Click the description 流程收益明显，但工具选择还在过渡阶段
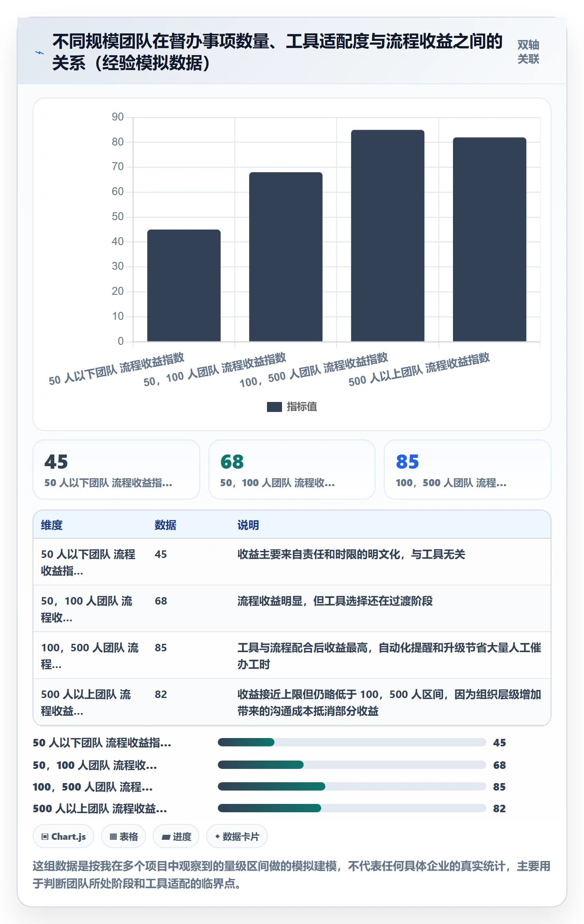This screenshot has height=924, width=584. (335, 601)
